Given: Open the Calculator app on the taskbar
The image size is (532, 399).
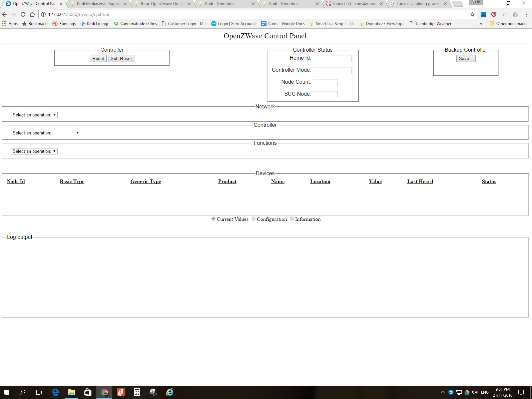Looking at the screenshot, I should point(137,392).
